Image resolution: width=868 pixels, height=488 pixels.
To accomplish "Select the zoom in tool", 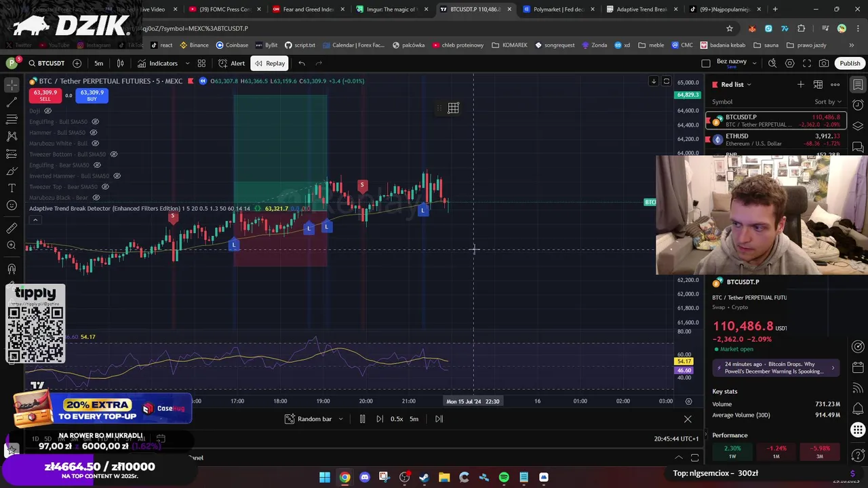I will [12, 245].
